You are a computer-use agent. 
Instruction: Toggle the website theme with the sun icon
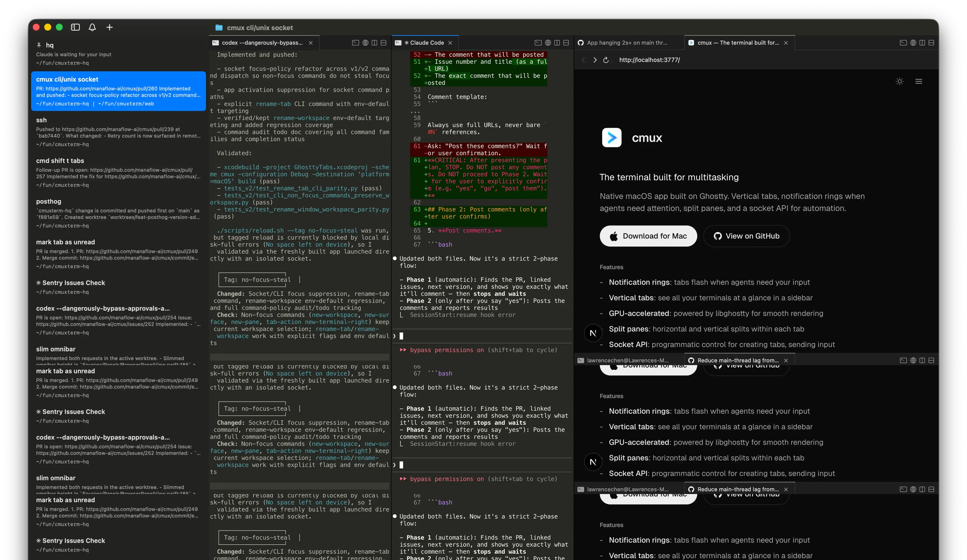[x=900, y=81]
